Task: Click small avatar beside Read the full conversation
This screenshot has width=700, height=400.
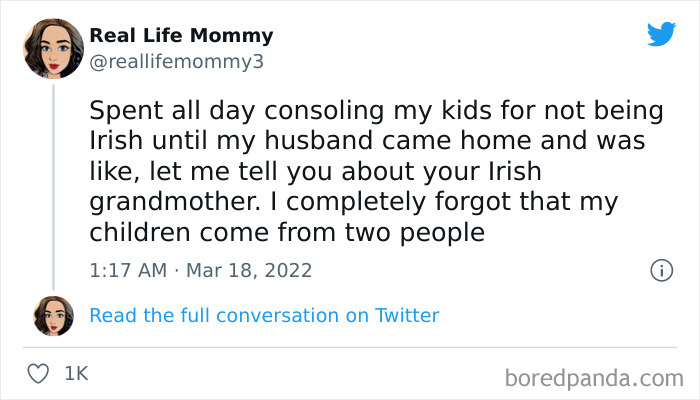Action: (x=53, y=316)
